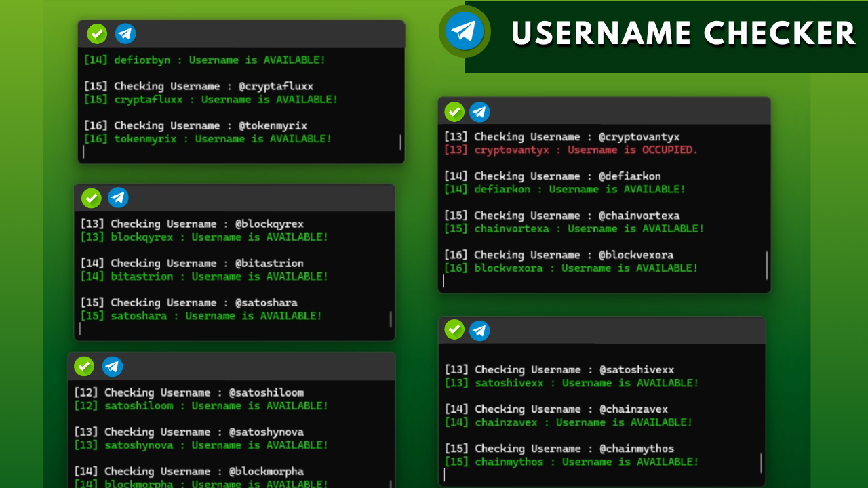Select the 'blockvexora : Username is AVAILABLE!' result
The width and height of the screenshot is (868, 488).
pos(571,268)
